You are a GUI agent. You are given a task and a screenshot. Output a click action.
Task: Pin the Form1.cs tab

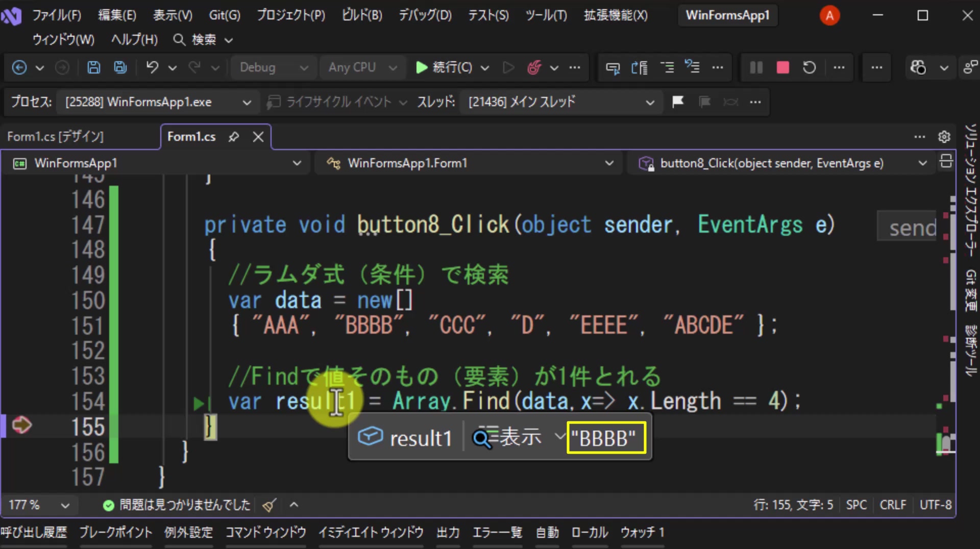pyautogui.click(x=234, y=137)
